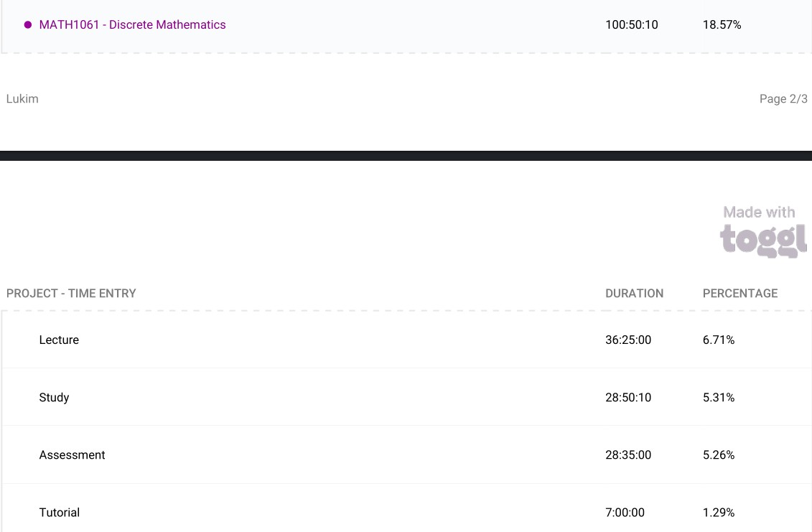Click the Made with Toggl logo
The width and height of the screenshot is (812, 532).
pos(763,230)
